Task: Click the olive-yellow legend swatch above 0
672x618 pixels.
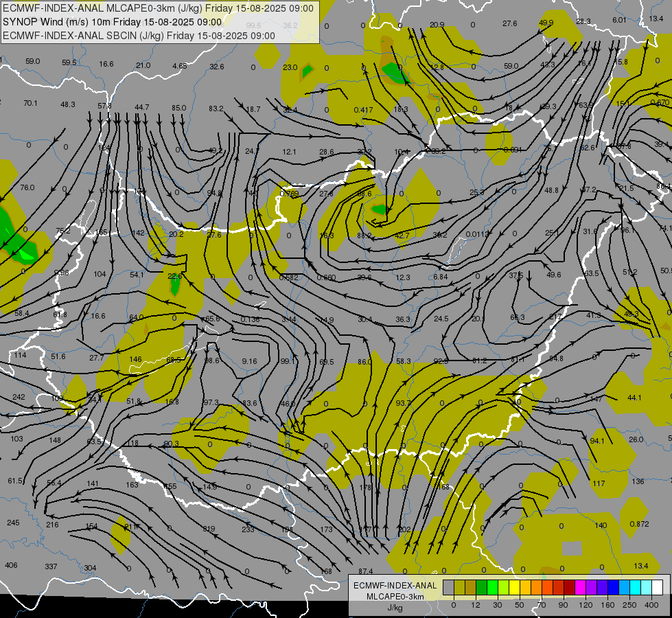Action: (x=459, y=588)
